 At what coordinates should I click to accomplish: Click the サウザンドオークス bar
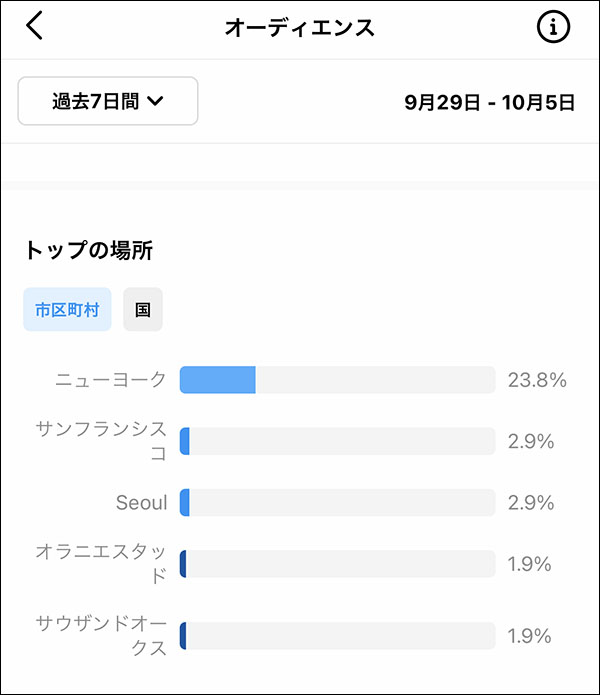pyautogui.click(x=337, y=636)
